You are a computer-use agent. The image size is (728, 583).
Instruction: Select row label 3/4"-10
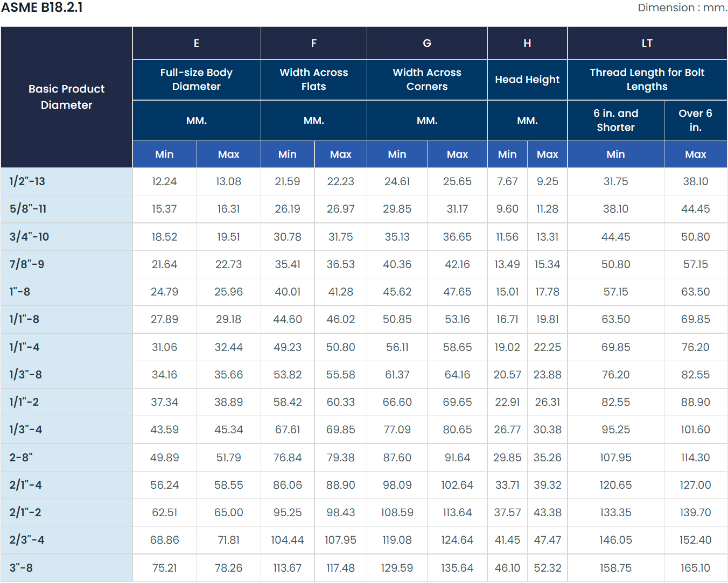(29, 237)
